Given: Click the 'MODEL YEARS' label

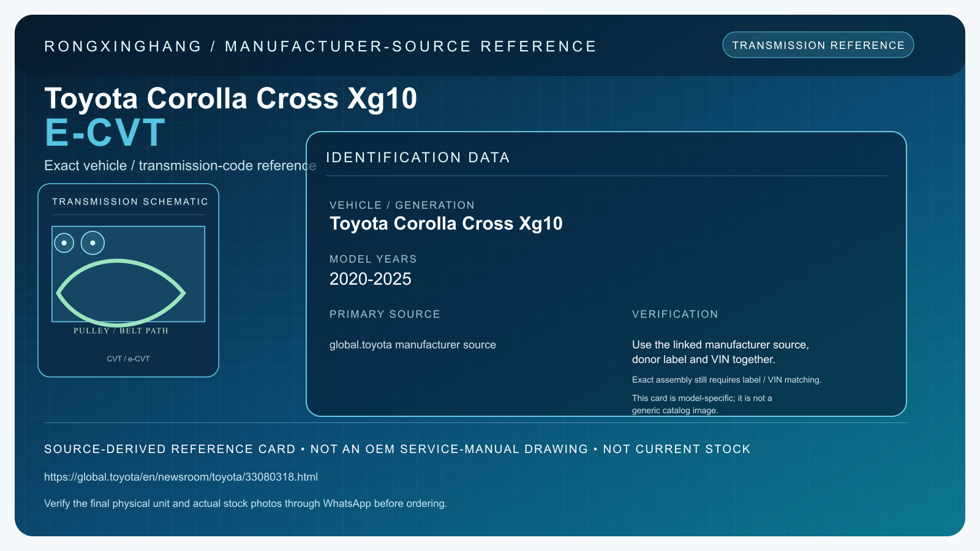Looking at the screenshot, I should [373, 259].
